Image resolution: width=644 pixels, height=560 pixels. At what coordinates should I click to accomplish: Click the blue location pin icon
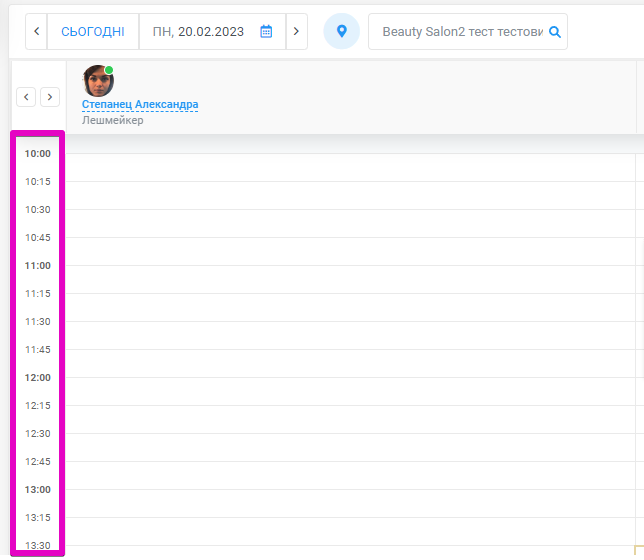(341, 31)
